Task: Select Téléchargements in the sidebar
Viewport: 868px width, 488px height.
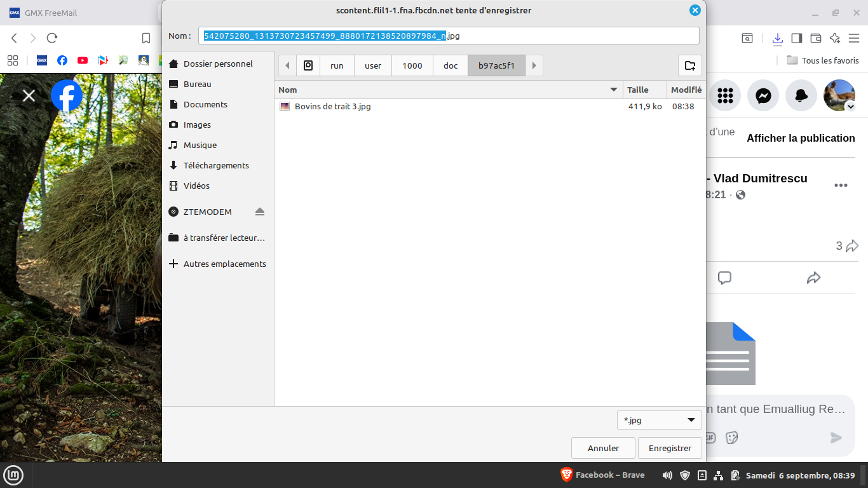Action: point(216,165)
